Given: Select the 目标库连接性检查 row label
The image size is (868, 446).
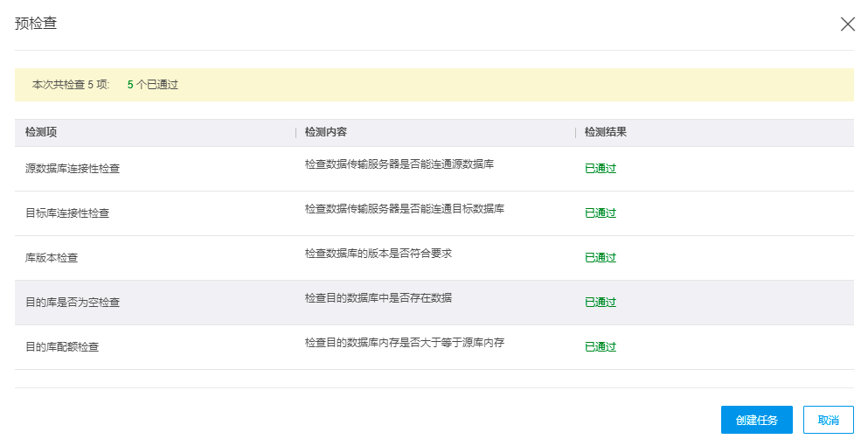Looking at the screenshot, I should (67, 213).
